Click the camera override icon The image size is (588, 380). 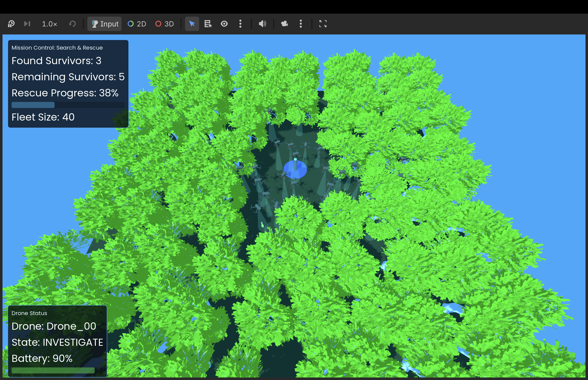coord(284,24)
